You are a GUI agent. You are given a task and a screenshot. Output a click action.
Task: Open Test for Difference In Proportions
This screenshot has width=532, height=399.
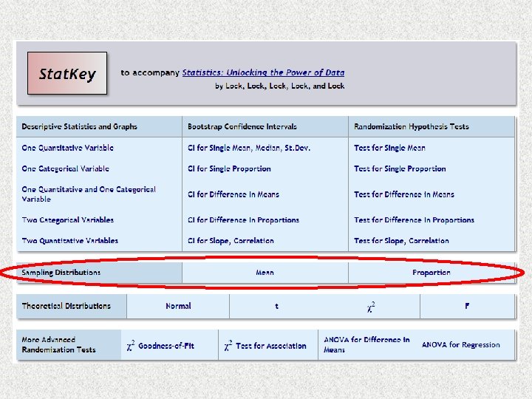(414, 220)
